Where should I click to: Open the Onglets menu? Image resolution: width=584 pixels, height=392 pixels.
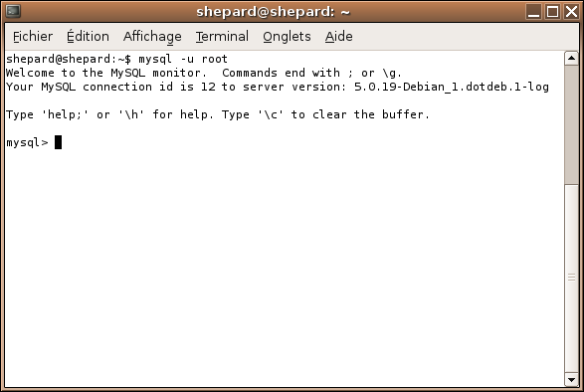click(x=287, y=37)
